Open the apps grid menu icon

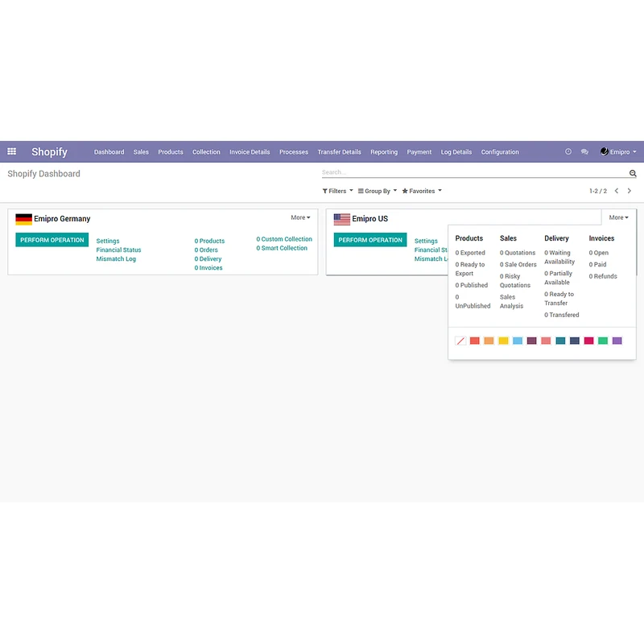(12, 151)
